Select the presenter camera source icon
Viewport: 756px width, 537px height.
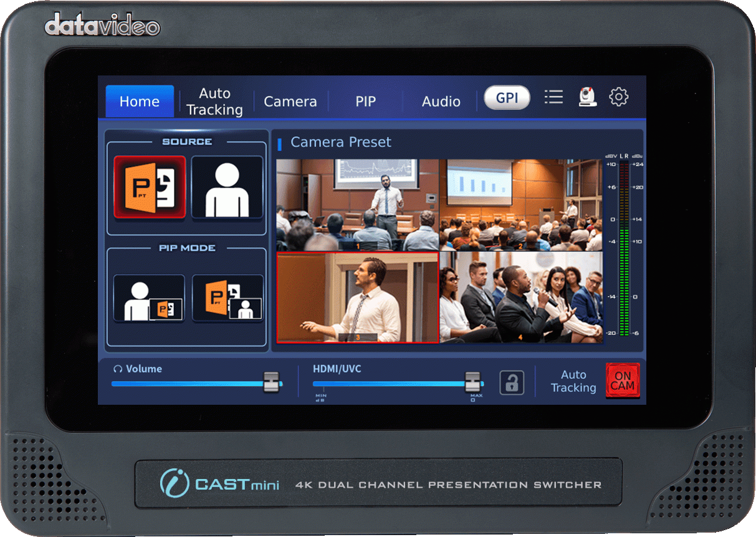click(227, 187)
